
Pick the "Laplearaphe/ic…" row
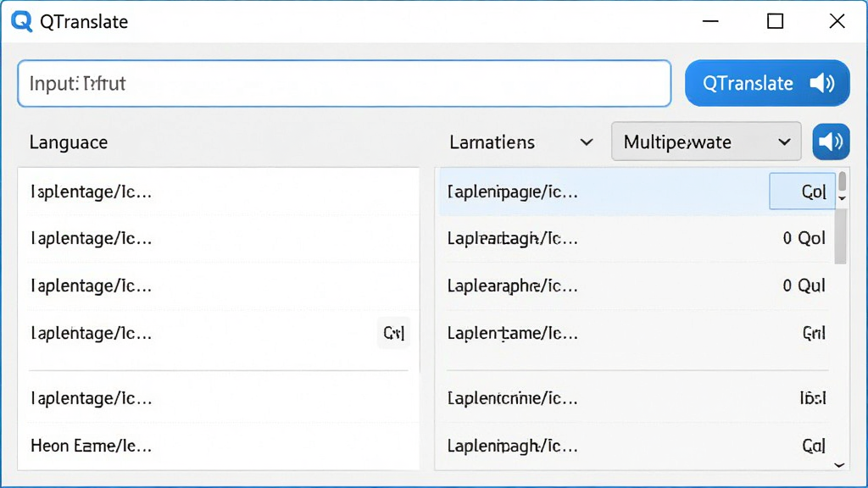click(x=637, y=286)
